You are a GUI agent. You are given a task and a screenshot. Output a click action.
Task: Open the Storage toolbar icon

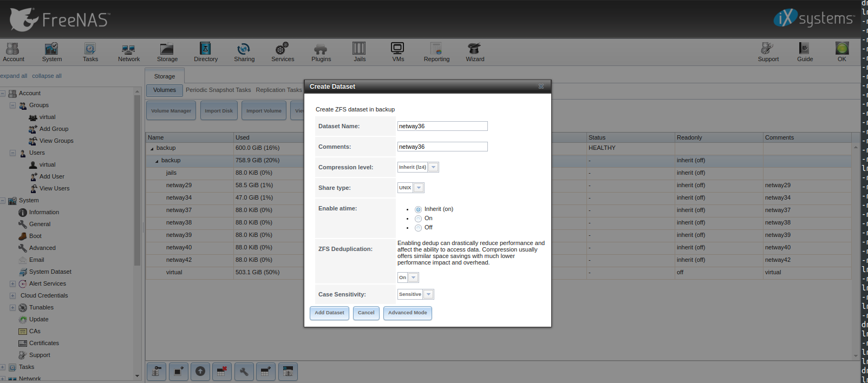point(167,52)
